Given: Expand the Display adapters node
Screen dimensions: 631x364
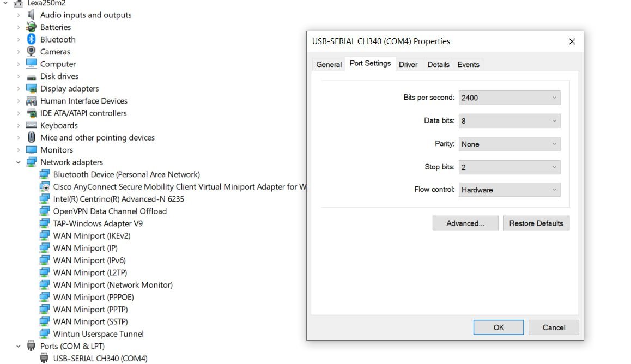Looking at the screenshot, I should click(x=19, y=89).
